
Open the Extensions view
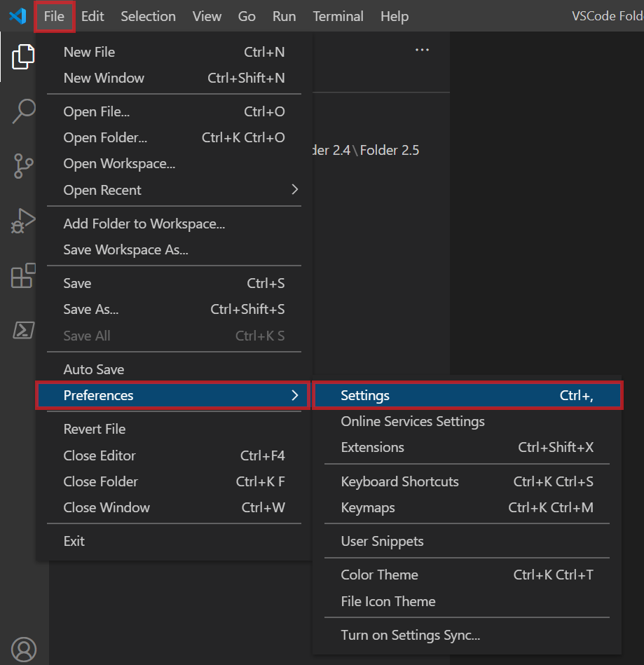[x=23, y=275]
